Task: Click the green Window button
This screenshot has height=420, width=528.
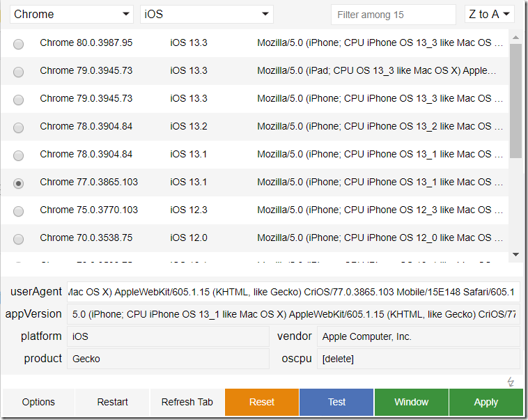Action: pos(412,402)
